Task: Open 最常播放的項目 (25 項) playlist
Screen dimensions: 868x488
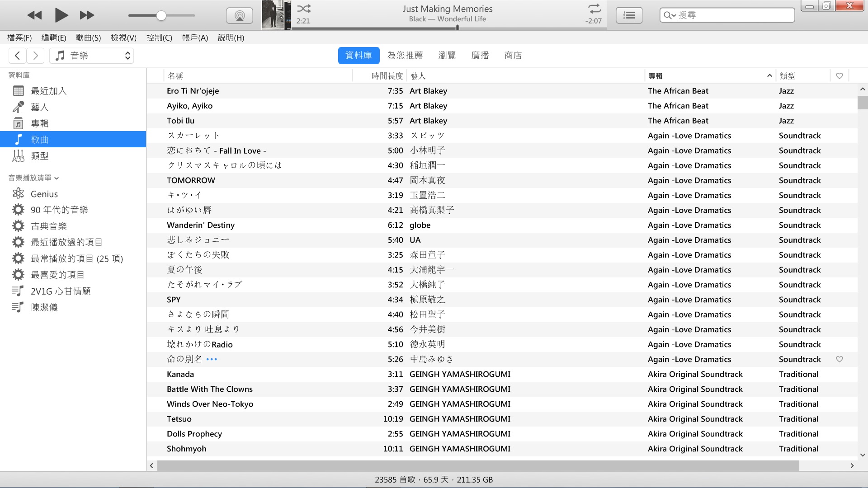Action: coord(73,258)
